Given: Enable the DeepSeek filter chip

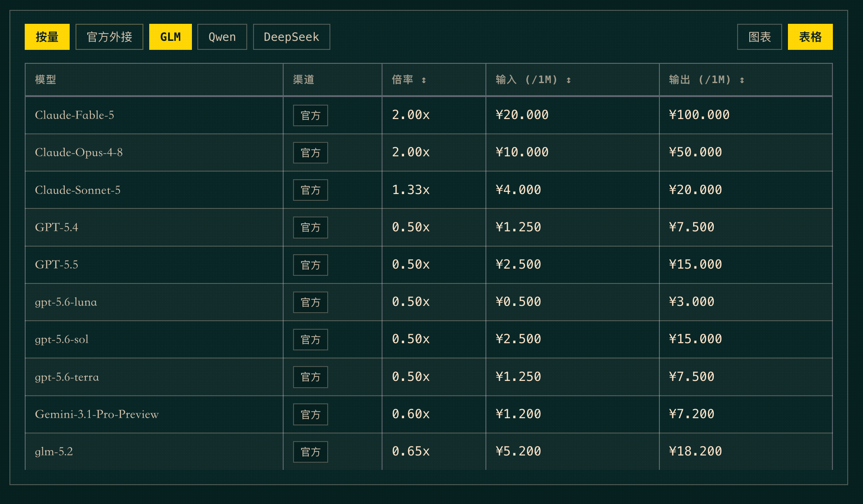Looking at the screenshot, I should (x=291, y=37).
